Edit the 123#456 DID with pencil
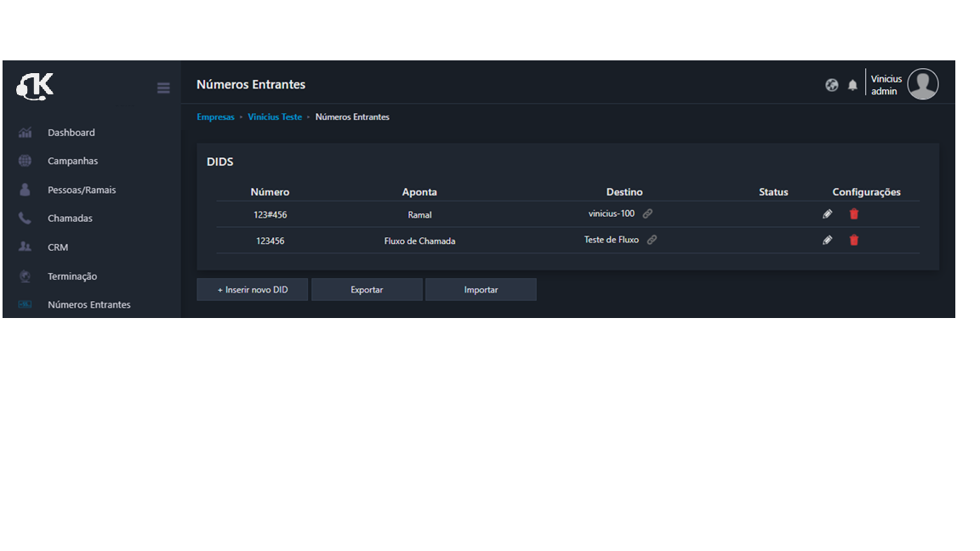 tap(828, 214)
